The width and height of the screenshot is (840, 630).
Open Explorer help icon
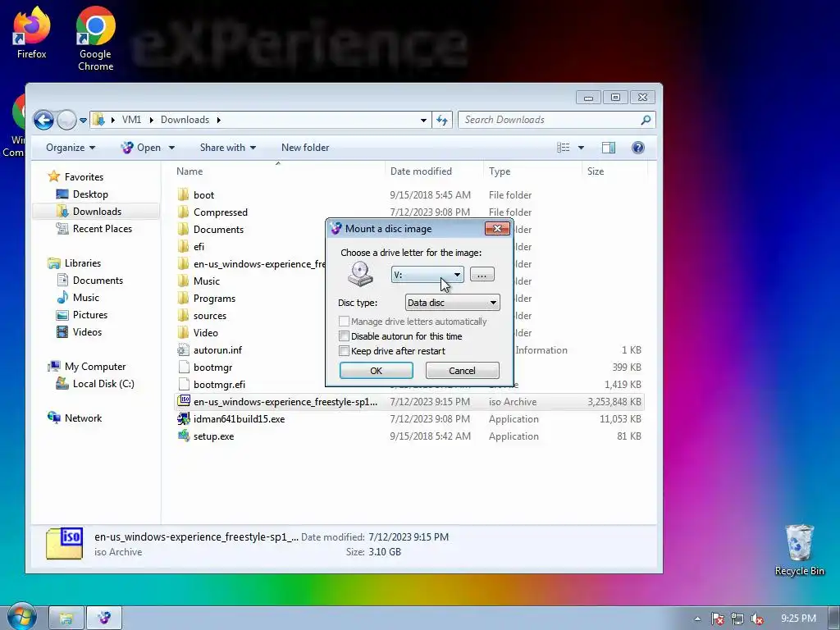point(637,148)
